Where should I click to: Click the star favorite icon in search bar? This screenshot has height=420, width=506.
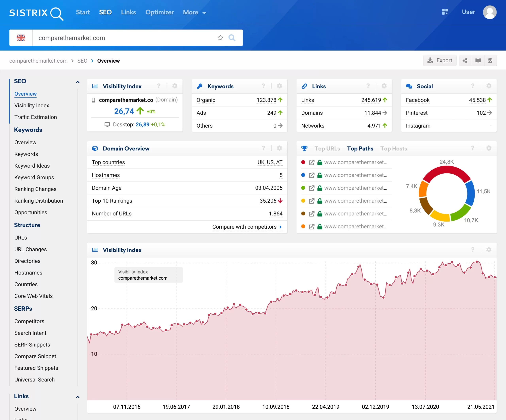tap(220, 38)
